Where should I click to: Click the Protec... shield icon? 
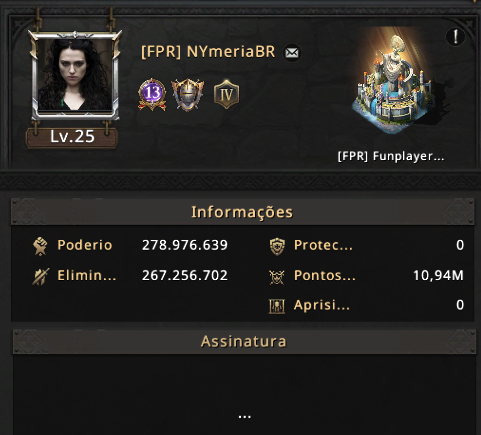(x=277, y=246)
